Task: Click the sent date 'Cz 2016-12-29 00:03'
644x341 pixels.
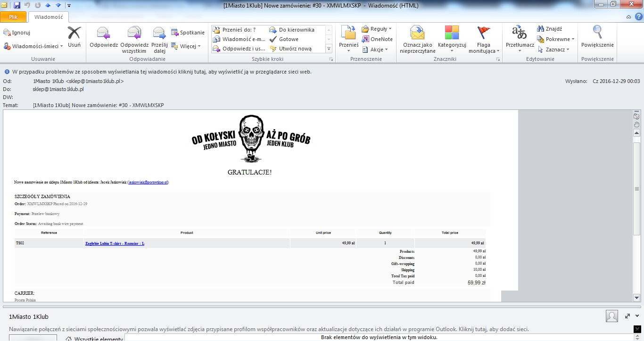Action: (616, 81)
